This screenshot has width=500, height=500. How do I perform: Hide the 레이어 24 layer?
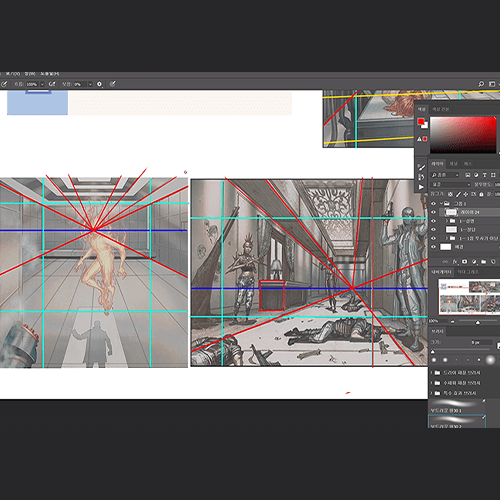coord(433,212)
